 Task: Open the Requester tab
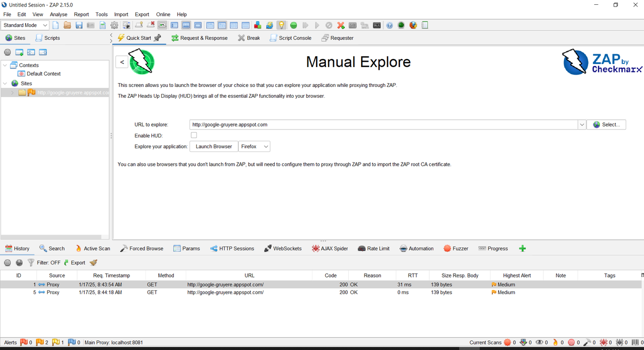[337, 38]
